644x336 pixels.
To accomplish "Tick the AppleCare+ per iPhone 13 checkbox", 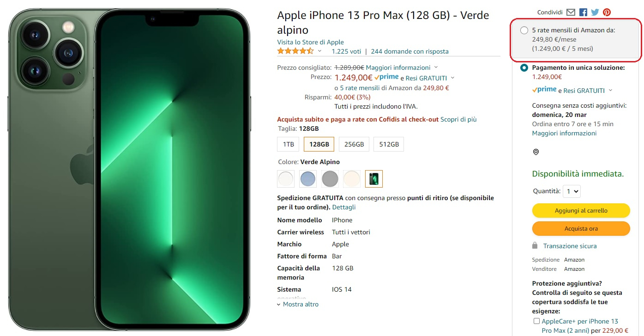I will point(536,321).
